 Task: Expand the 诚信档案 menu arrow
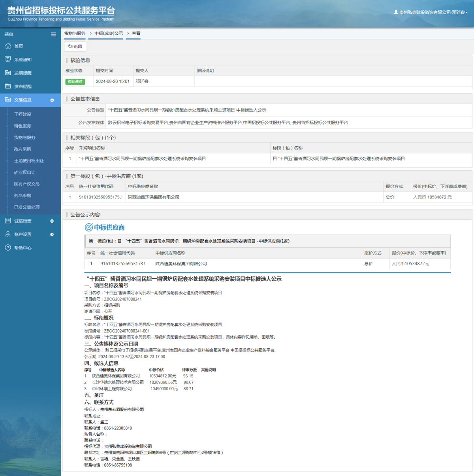(x=52, y=221)
